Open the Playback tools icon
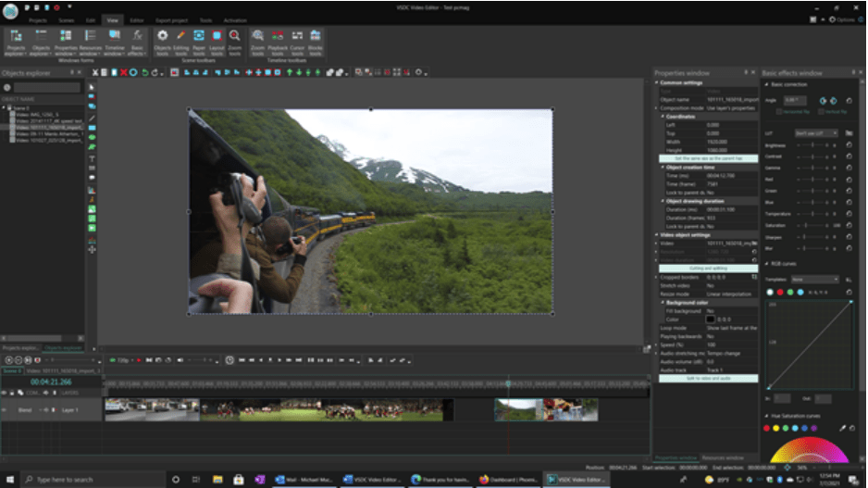 [278, 37]
